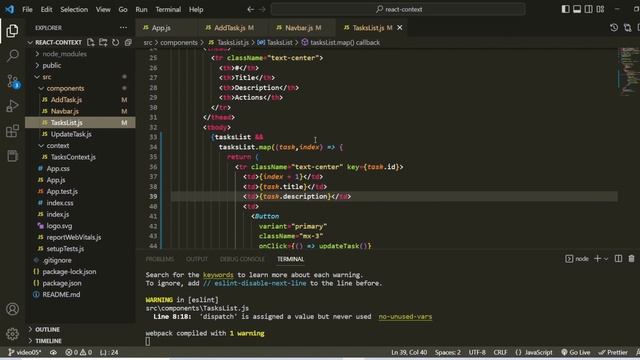640x360 pixels.
Task: Click Go Live in status bar
Action: pos(576,352)
